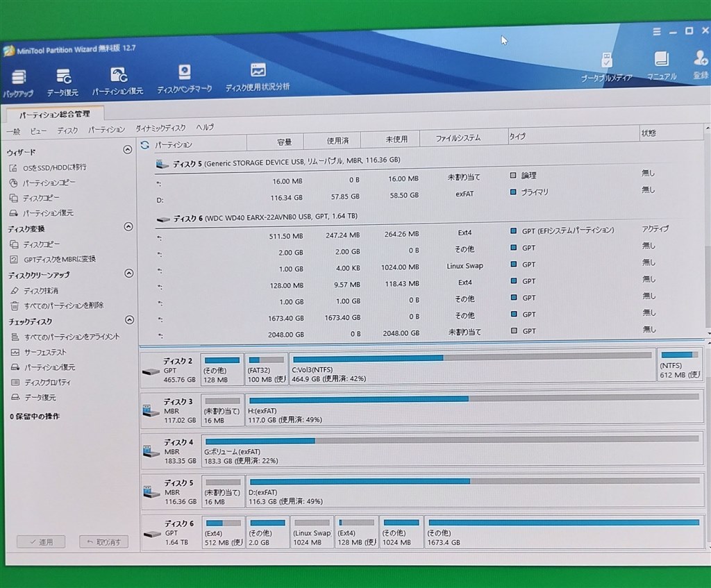
Task: Select ディスク抹消 wipe disk
Action: pos(34,291)
